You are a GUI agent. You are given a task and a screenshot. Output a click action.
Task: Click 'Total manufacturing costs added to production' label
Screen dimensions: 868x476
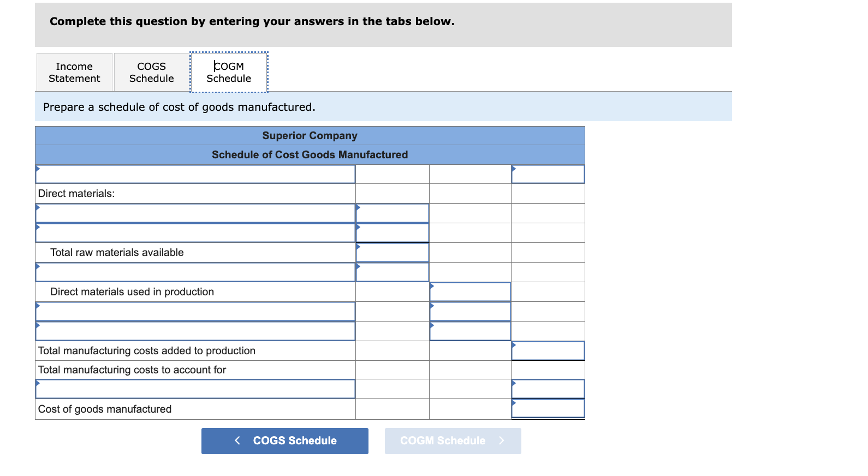click(x=147, y=350)
